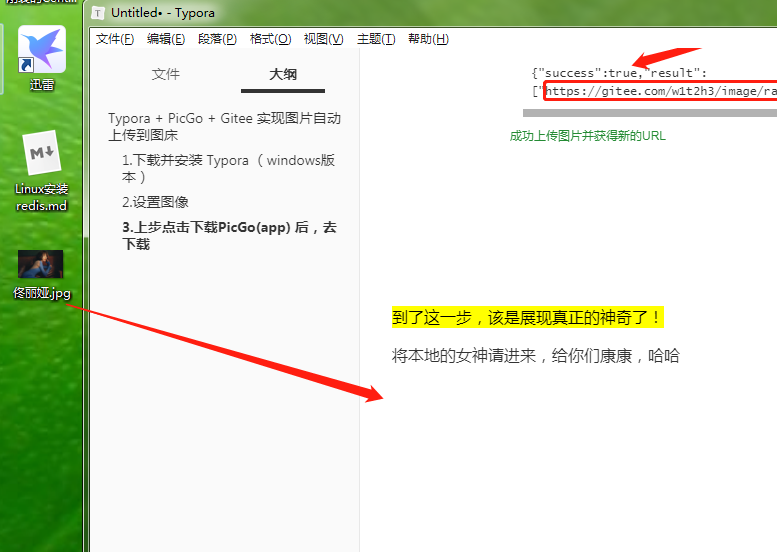The image size is (777, 552).
Task: Open the 帮助(H) menu
Action: 428,39
